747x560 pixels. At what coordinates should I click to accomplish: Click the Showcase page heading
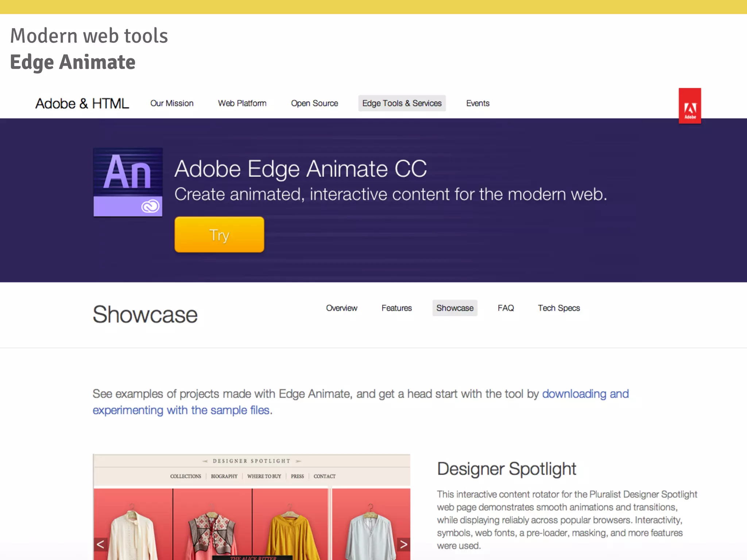(145, 314)
